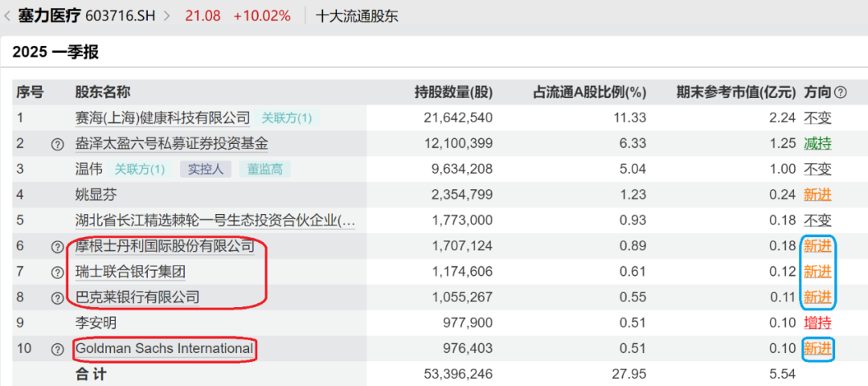Open shareholder 湖北省长江精选棘轮一号
The image size is (868, 386).
pos(215,221)
